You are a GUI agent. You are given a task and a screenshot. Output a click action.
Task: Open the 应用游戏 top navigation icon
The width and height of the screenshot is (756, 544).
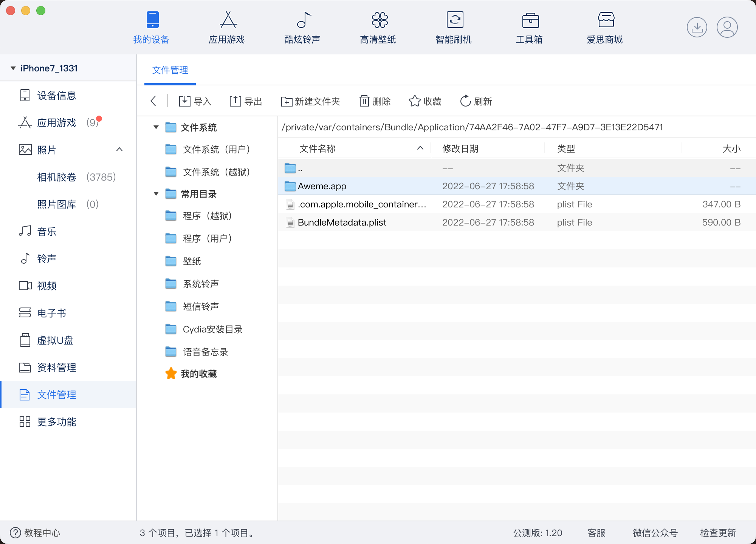pos(227,28)
